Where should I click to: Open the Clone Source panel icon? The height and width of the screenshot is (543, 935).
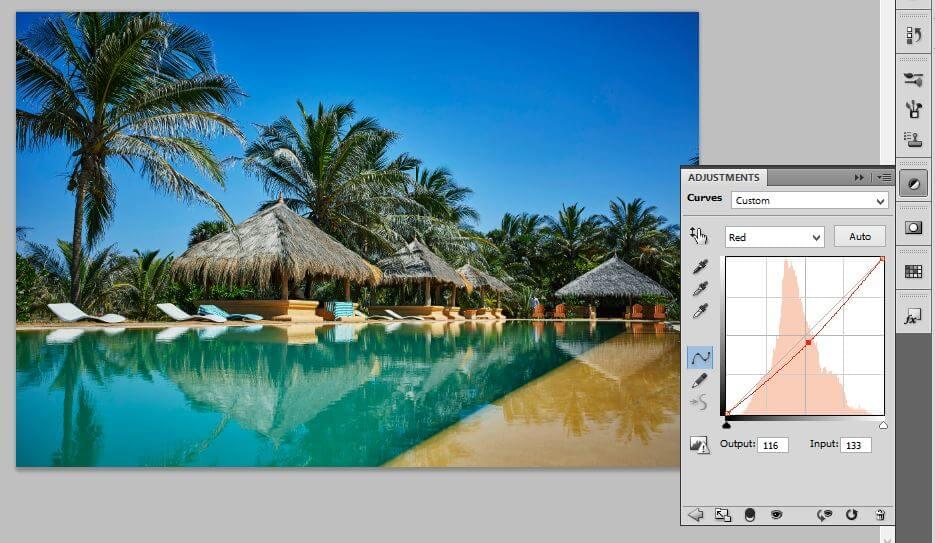[913, 140]
